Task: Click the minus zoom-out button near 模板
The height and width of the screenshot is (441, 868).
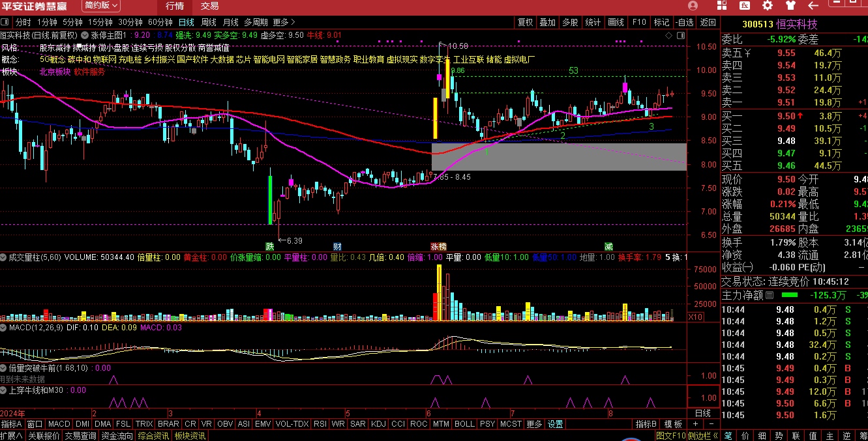Action: click(x=711, y=424)
